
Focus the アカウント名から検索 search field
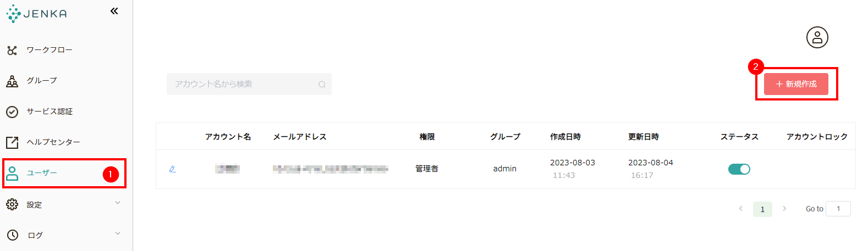tap(242, 84)
